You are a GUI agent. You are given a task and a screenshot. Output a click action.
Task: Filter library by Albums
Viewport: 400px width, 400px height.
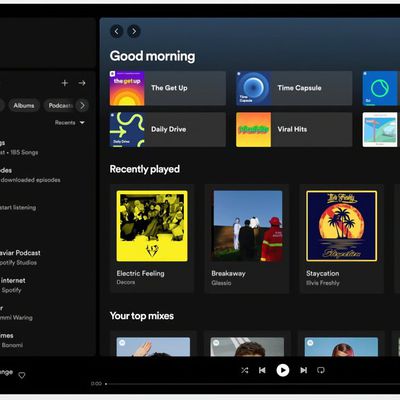(x=24, y=106)
